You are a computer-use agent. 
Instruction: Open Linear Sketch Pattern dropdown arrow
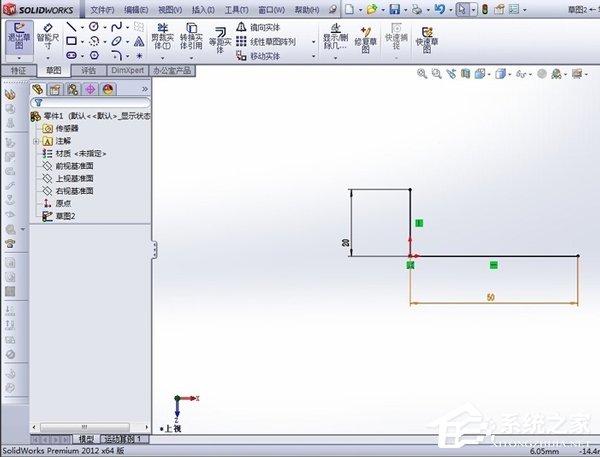(x=314, y=42)
